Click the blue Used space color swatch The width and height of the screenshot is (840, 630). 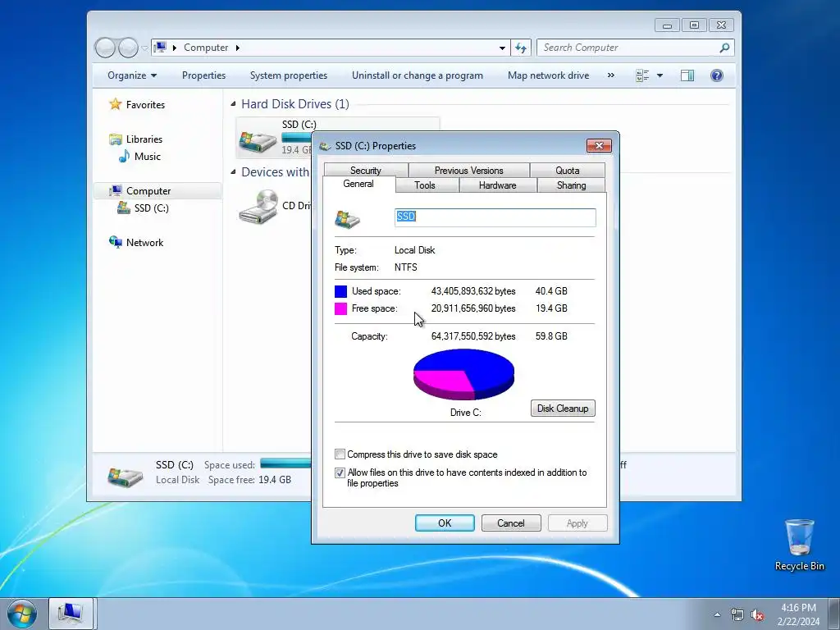(x=340, y=291)
